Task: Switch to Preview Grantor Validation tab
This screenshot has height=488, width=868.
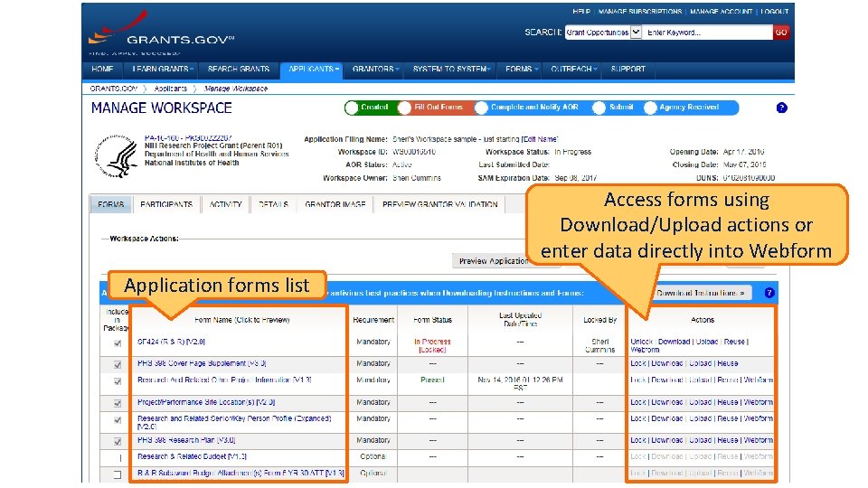Action: [x=439, y=204]
